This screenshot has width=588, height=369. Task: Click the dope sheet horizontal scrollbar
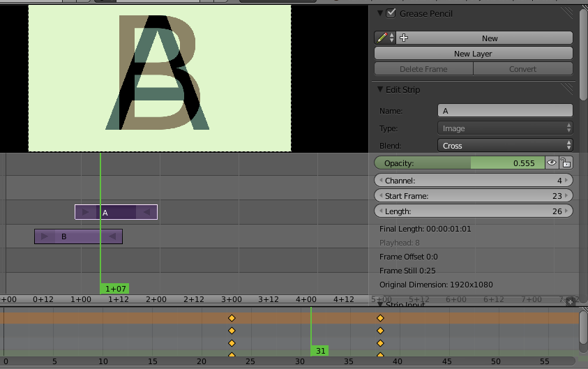pos(287,361)
